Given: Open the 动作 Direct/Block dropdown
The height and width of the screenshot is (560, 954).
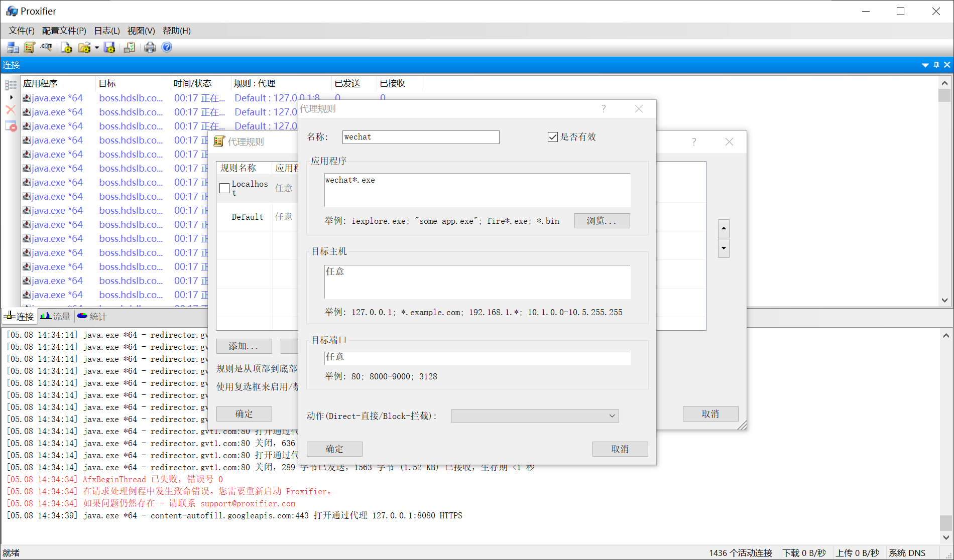Looking at the screenshot, I should (x=611, y=415).
